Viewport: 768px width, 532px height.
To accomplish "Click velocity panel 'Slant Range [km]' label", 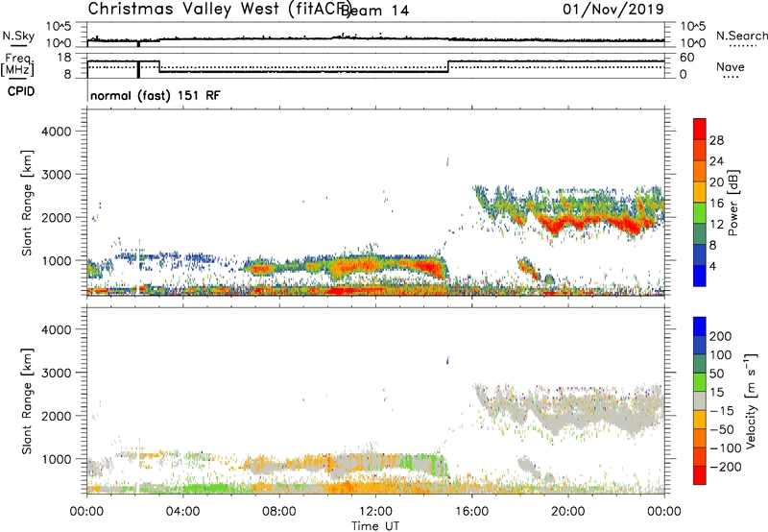I will pos(27,400).
